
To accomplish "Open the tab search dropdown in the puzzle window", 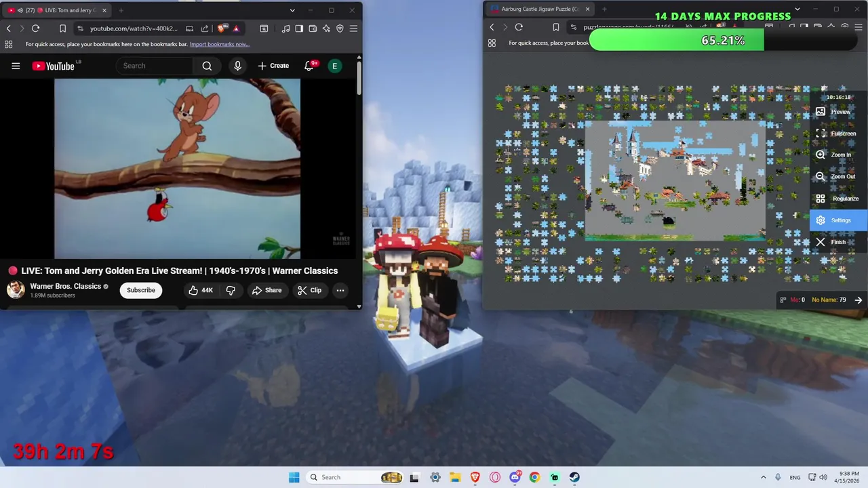I will coord(797,9).
